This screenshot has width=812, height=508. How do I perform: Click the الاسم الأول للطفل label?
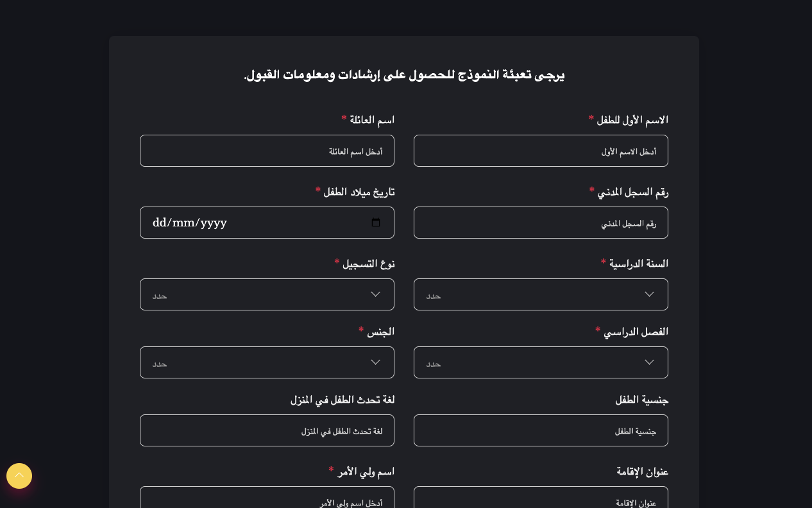click(x=632, y=120)
